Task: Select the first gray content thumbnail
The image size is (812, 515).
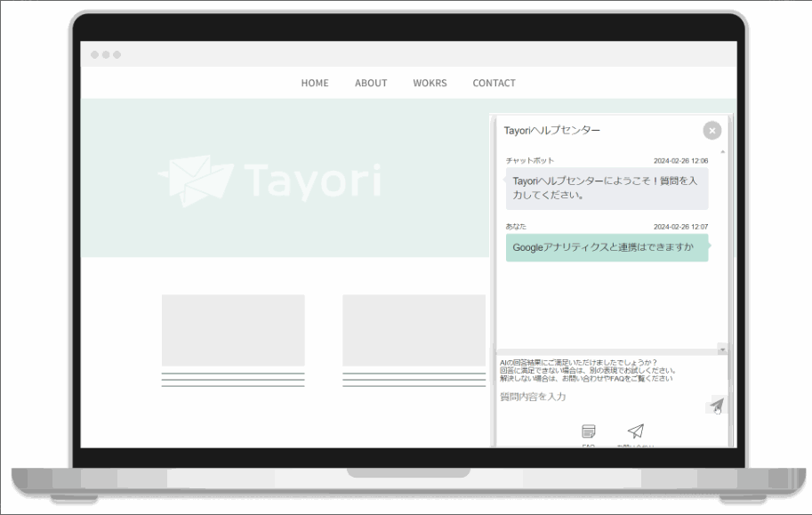Action: click(x=233, y=330)
